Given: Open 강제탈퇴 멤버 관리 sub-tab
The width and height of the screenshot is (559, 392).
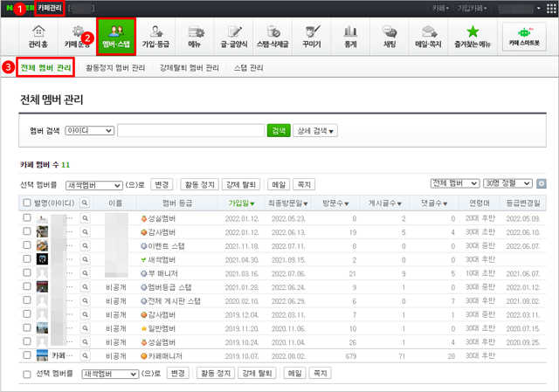Looking at the screenshot, I should (190, 68).
